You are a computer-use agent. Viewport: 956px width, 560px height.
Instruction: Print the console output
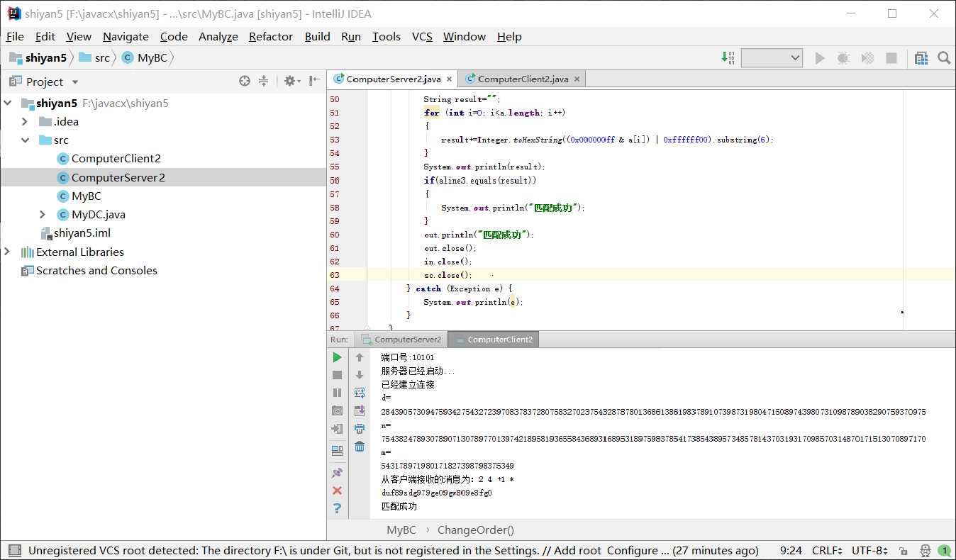point(360,429)
